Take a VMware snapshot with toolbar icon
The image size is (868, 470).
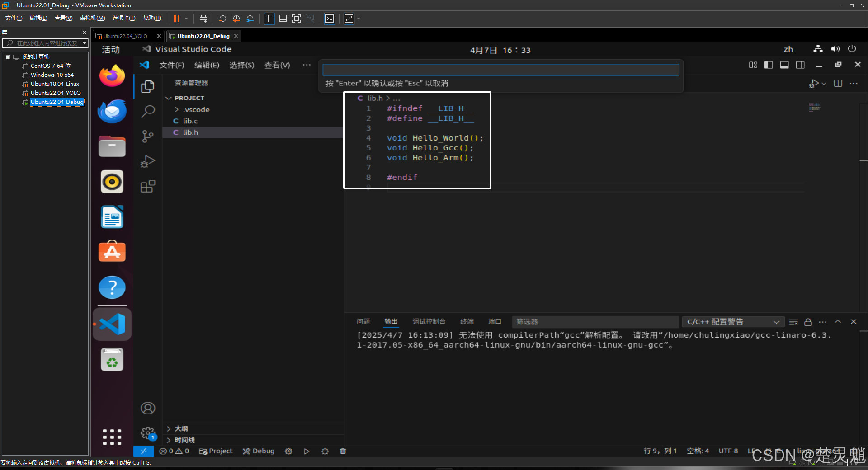tap(222, 19)
